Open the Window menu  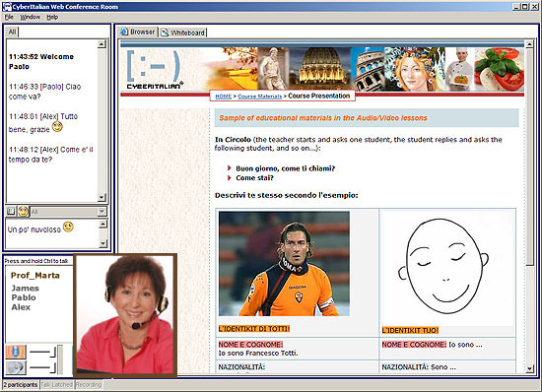click(x=30, y=17)
